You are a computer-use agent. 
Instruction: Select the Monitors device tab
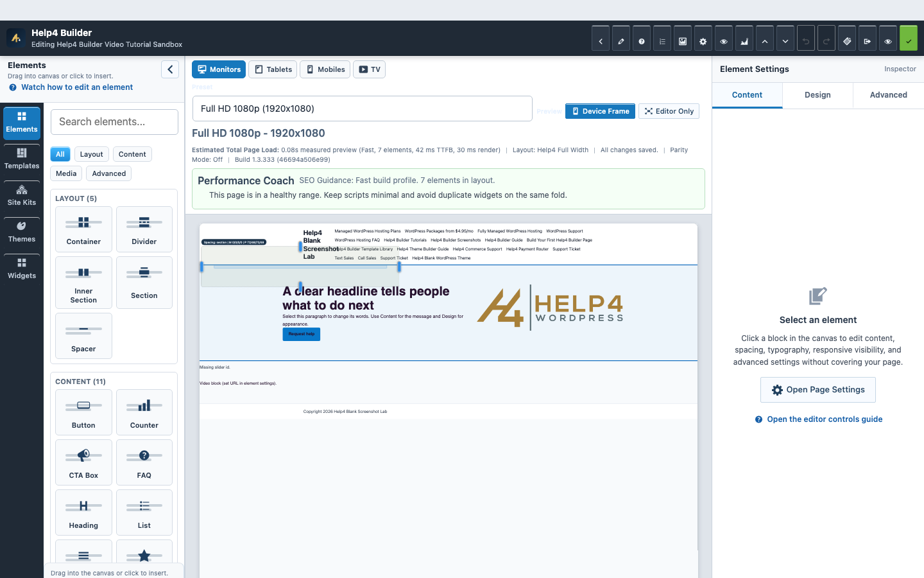219,69
